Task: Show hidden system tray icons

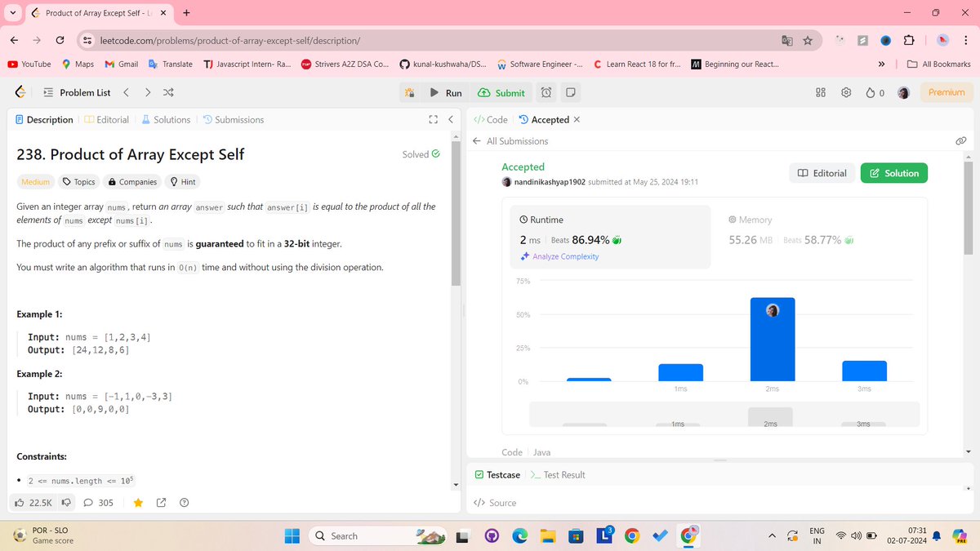Action: point(772,536)
